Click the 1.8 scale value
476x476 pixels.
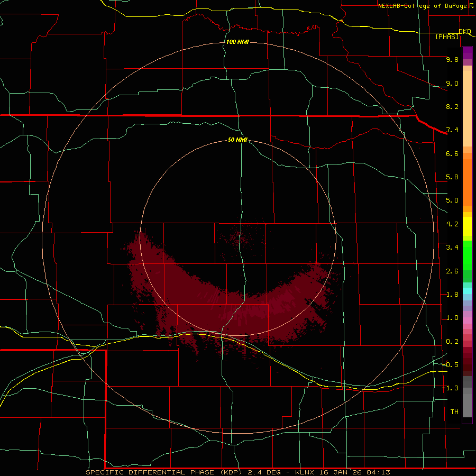[x=452, y=295]
